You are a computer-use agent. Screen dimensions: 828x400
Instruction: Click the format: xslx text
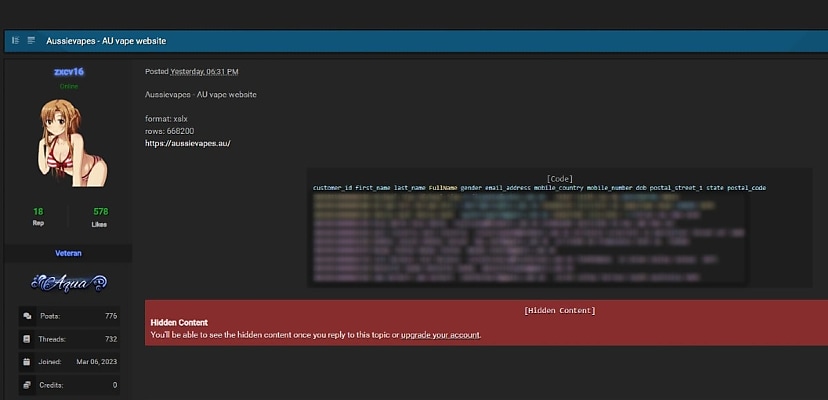[x=166, y=119]
